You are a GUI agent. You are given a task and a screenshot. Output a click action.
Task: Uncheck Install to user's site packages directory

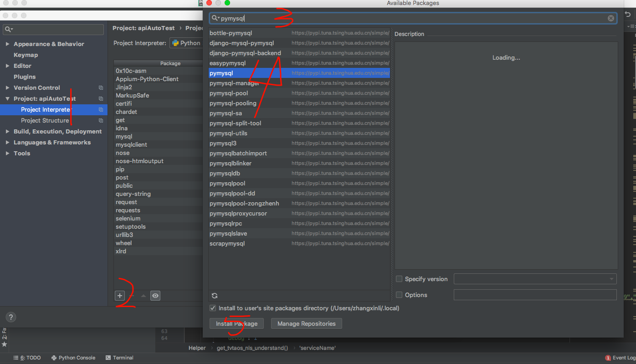(213, 308)
